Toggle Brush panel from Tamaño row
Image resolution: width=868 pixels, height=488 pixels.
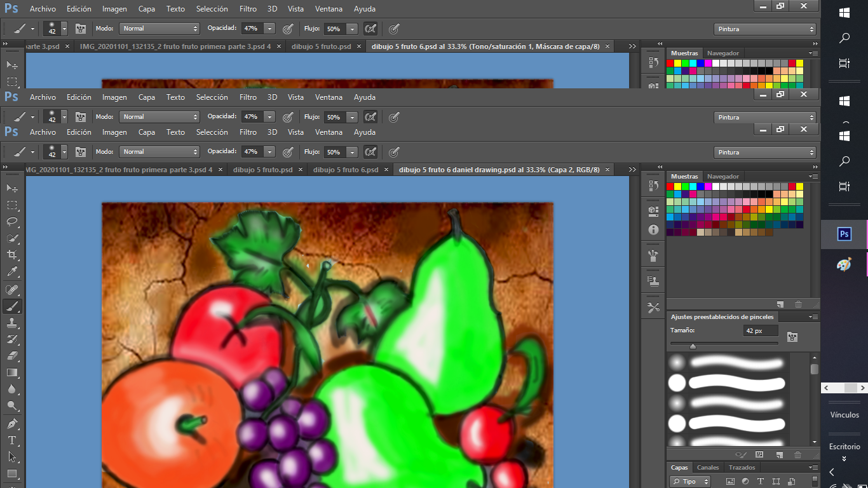(792, 337)
